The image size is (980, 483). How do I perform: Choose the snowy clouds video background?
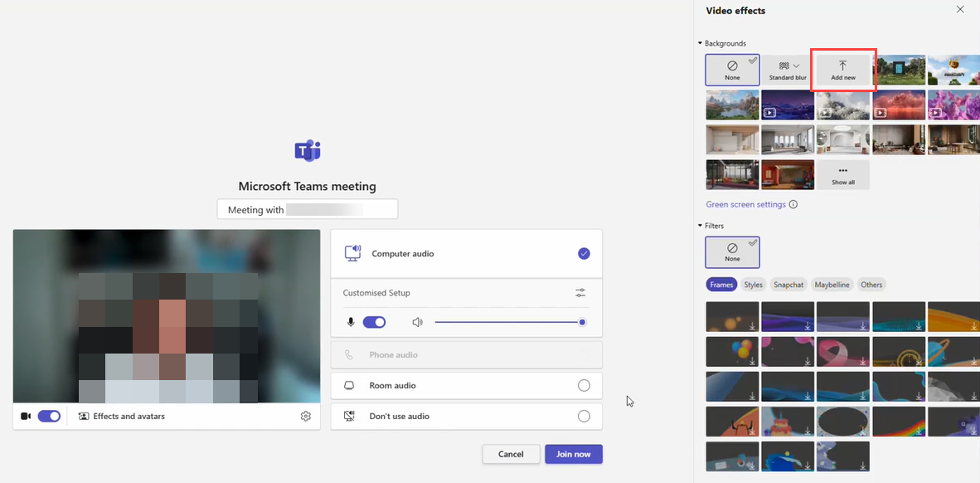tap(843, 105)
